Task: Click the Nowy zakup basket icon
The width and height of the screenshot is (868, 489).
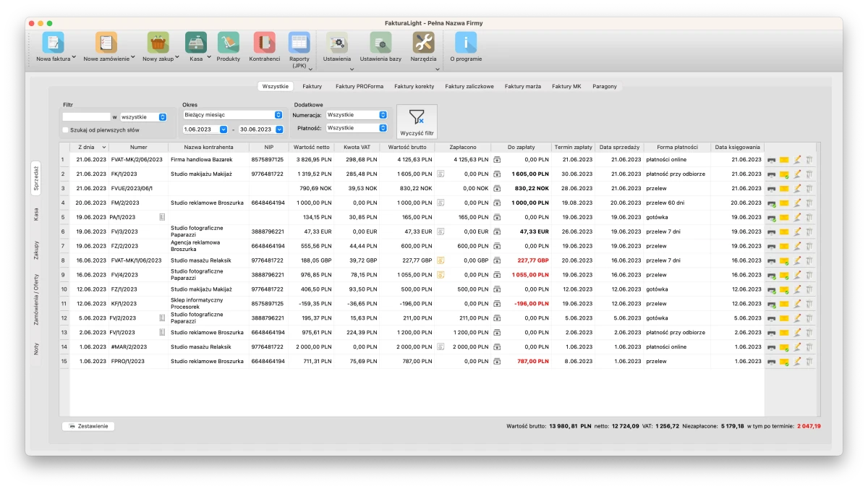Action: (x=158, y=43)
